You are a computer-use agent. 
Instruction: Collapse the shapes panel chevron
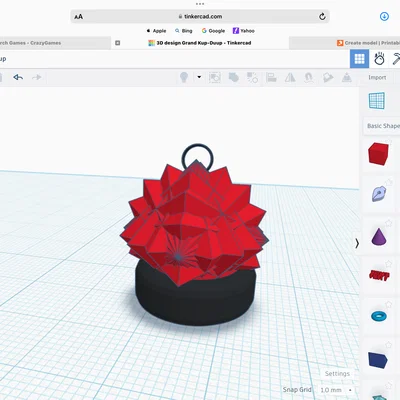click(357, 244)
